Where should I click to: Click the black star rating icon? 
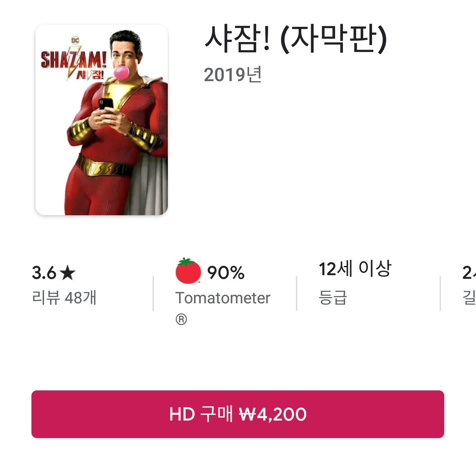(x=68, y=273)
